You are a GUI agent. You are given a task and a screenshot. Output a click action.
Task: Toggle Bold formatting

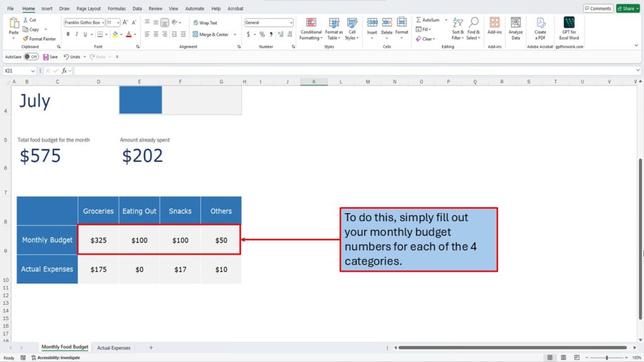point(67,35)
